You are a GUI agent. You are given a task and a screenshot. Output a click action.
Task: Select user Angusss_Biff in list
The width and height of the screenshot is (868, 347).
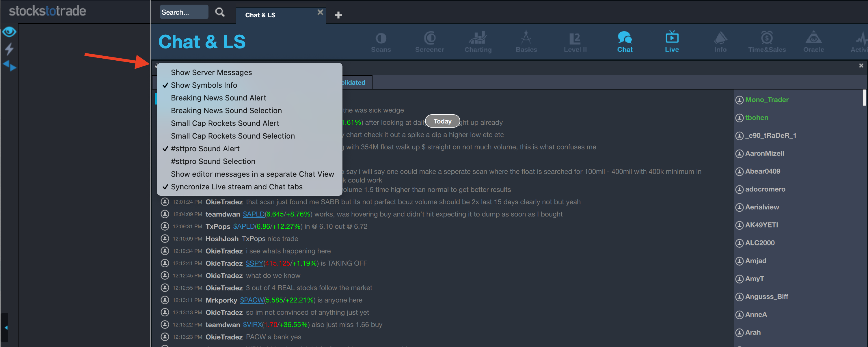pos(766,296)
